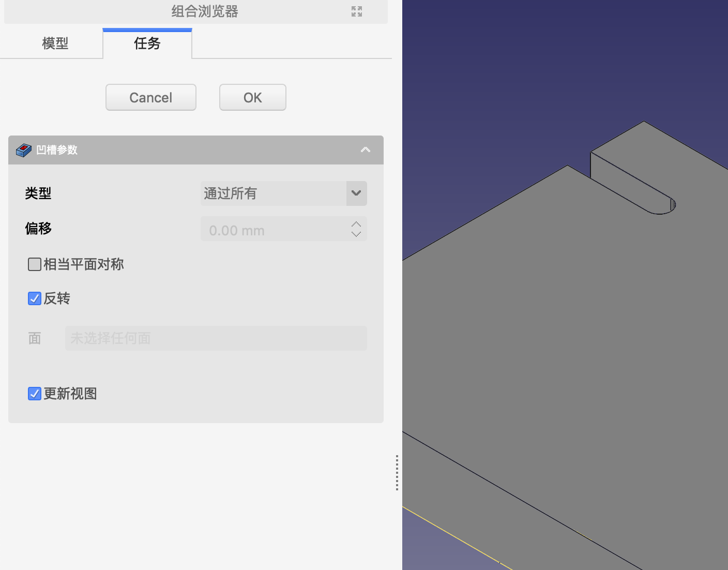728x570 pixels.
Task: Collapse the 凹槽参数 section with the chevron
Action: [366, 150]
